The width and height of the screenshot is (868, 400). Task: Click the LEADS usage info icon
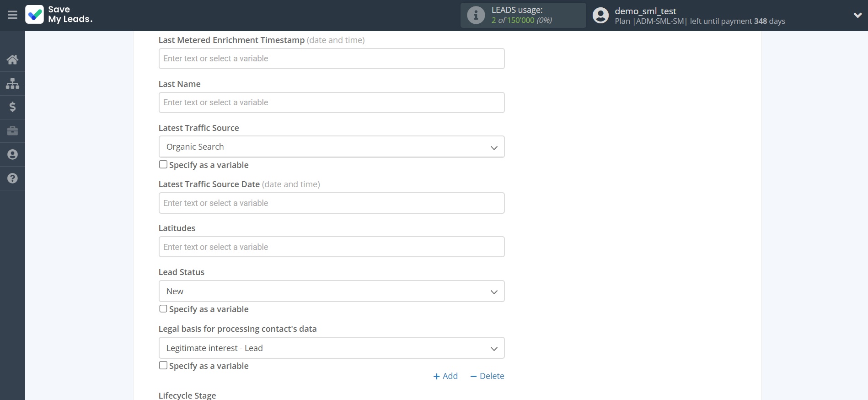point(476,15)
